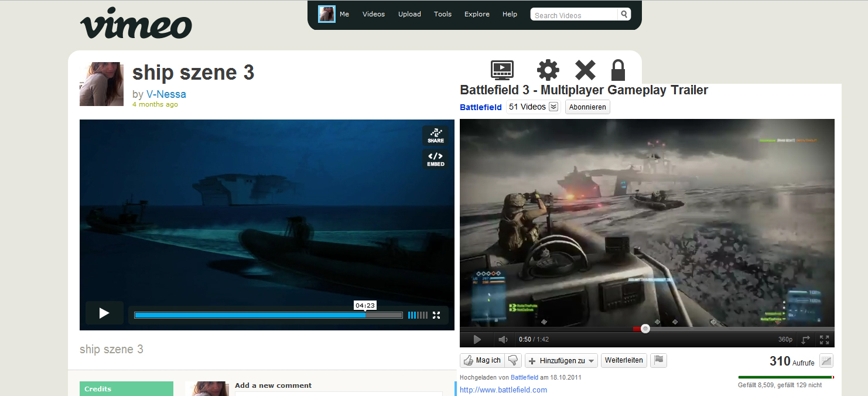The height and width of the screenshot is (396, 868).
Task: Open the Hinzufügen zu dropdown
Action: click(561, 361)
